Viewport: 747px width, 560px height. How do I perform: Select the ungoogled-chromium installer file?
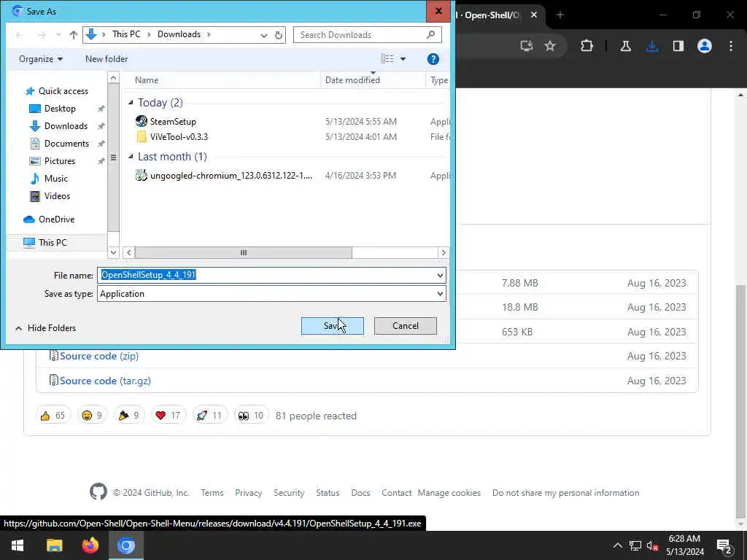point(231,176)
